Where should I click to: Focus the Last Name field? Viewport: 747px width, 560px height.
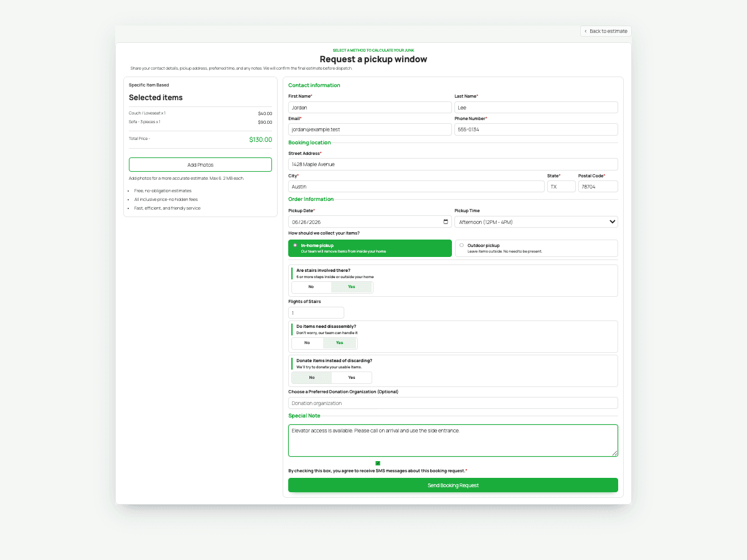coord(536,108)
